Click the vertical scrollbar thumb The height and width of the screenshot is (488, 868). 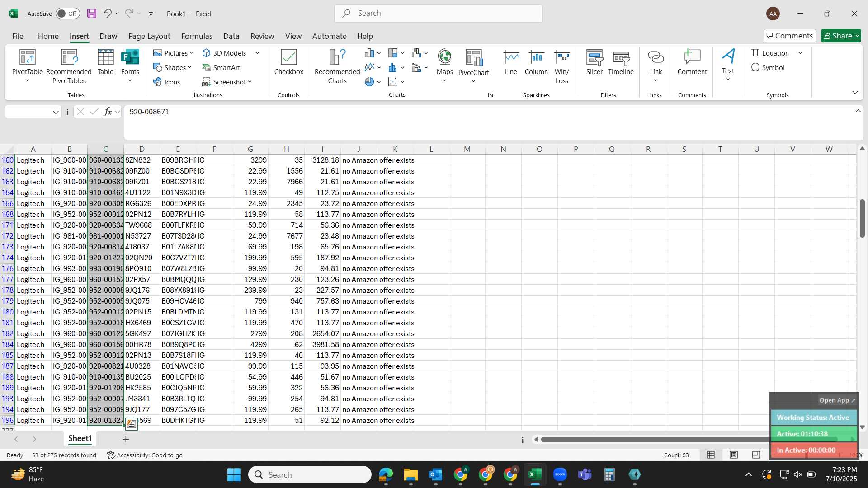tap(862, 218)
